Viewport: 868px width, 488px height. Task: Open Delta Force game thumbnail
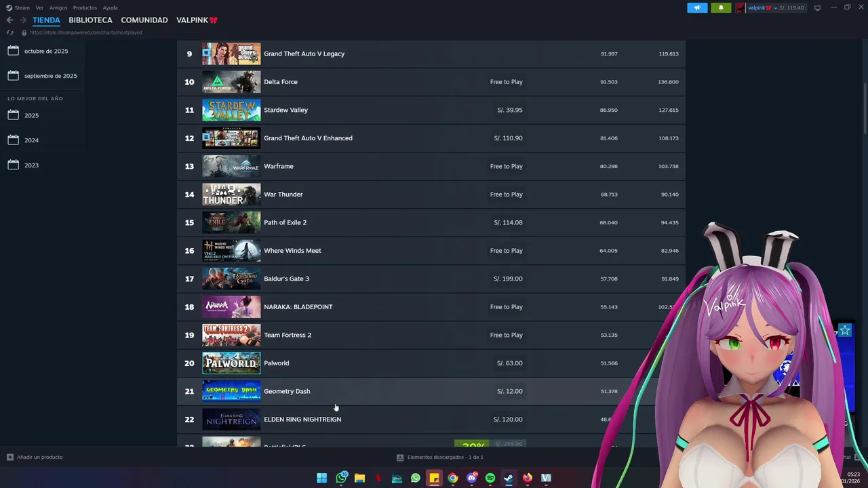pyautogui.click(x=231, y=82)
